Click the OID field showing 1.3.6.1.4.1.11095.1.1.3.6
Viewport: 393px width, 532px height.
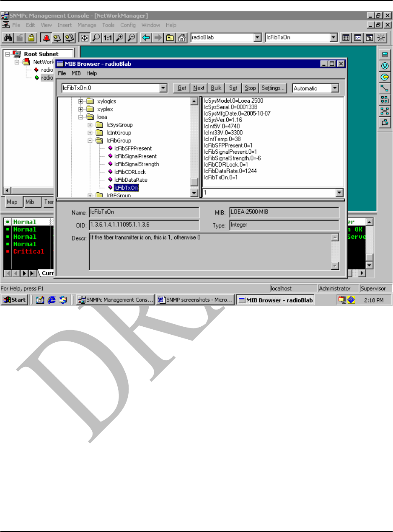coord(144,225)
